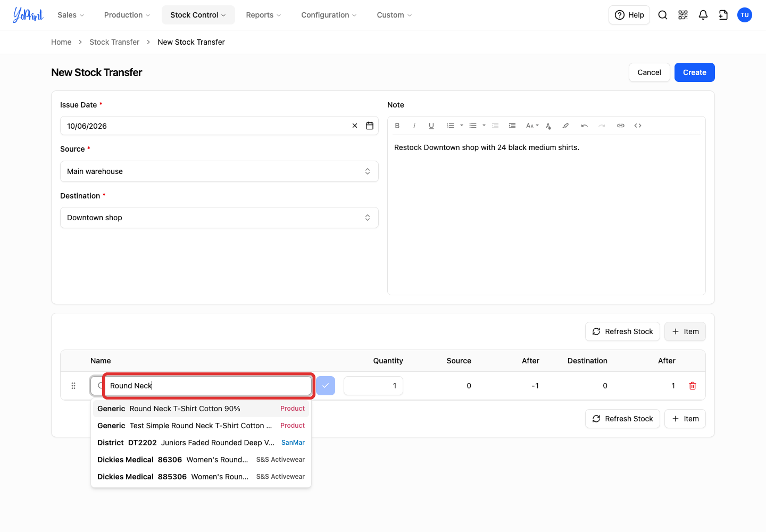Insert ordered list in note

451,126
